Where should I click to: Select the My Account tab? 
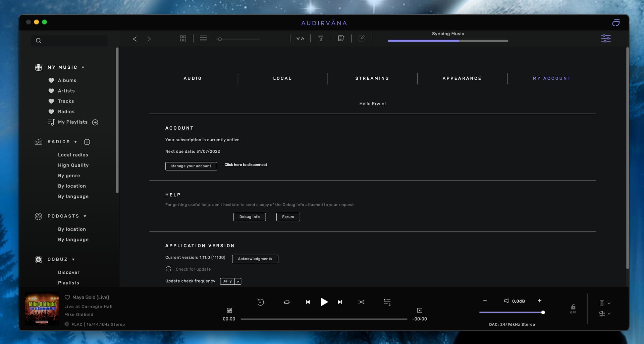pyautogui.click(x=552, y=78)
